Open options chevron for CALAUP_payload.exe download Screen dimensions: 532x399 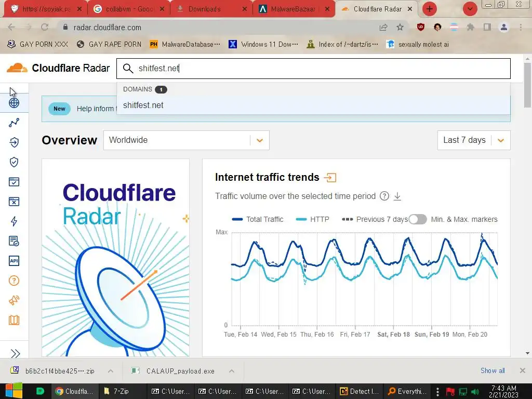231,371
